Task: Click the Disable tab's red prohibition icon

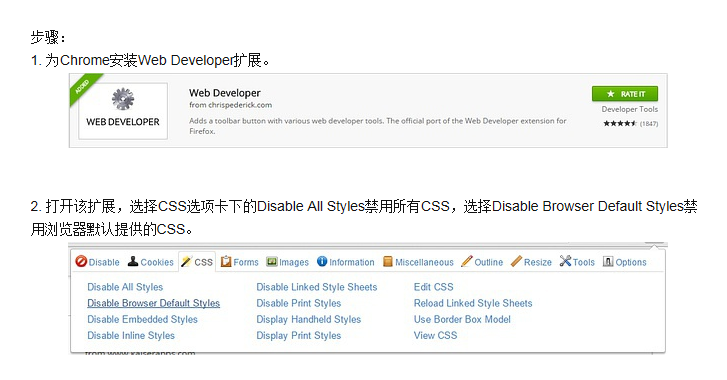Action: [81, 261]
